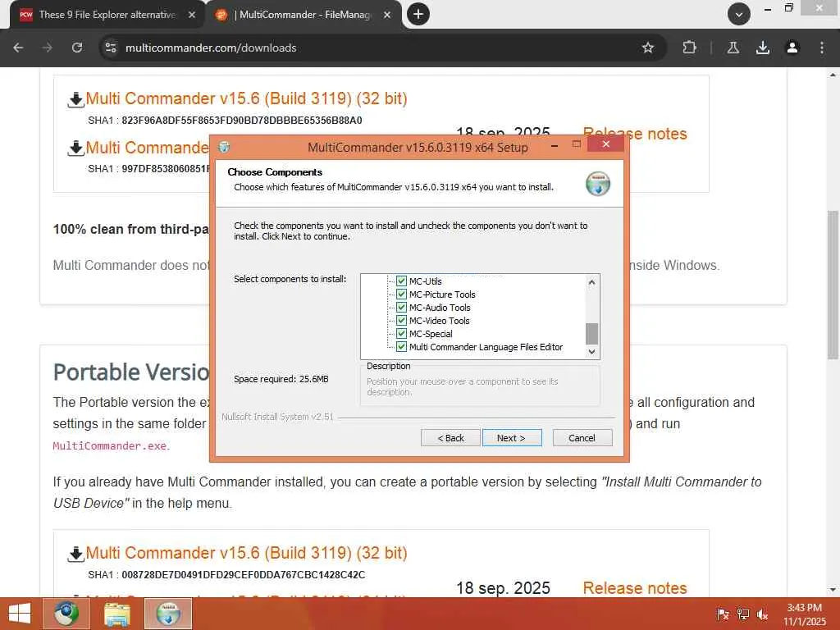Click download arrow icon beside portable 32 bit link
Screen dimensions: 840x630
click(x=75, y=554)
